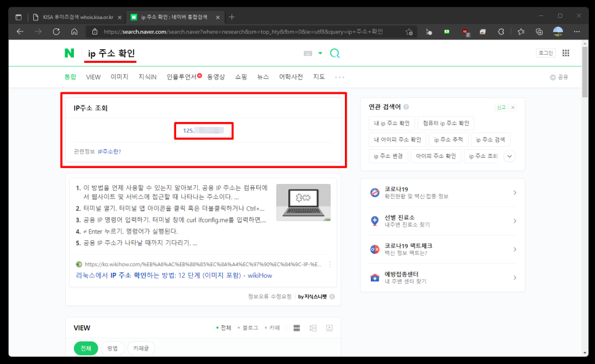
Task: Click the ip 주소 추적 related keyword
Action: coord(448,140)
